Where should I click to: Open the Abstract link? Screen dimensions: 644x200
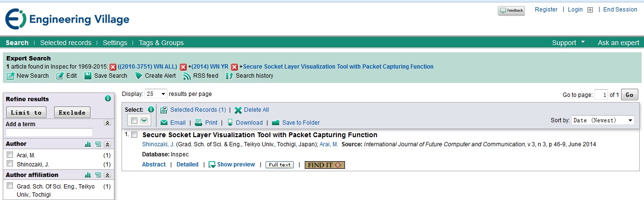pyautogui.click(x=154, y=165)
